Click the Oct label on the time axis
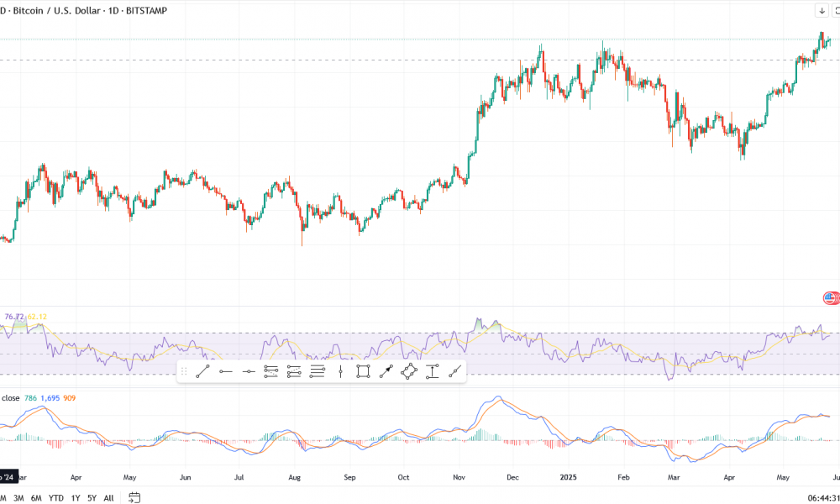The image size is (840, 504). click(403, 476)
